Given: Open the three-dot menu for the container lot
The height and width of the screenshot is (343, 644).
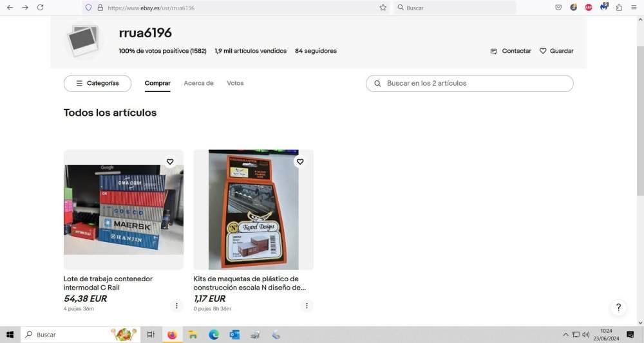Looking at the screenshot, I should (176, 306).
